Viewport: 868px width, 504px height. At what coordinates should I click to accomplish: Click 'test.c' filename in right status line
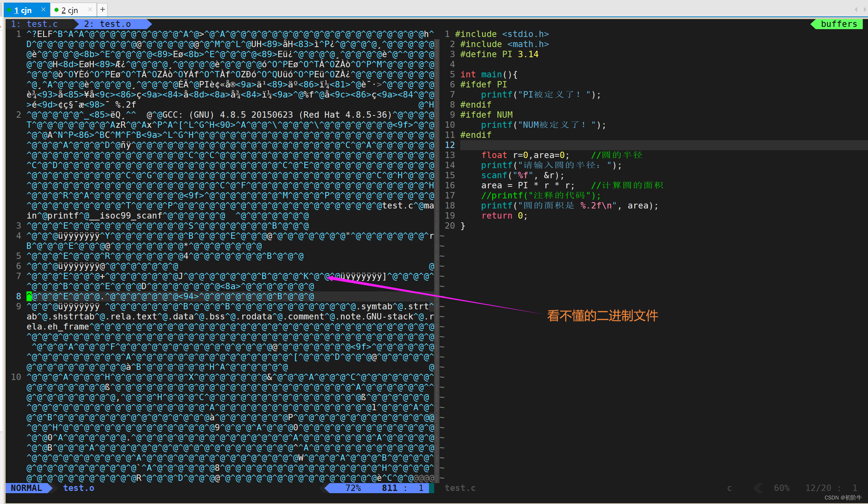[460, 488]
